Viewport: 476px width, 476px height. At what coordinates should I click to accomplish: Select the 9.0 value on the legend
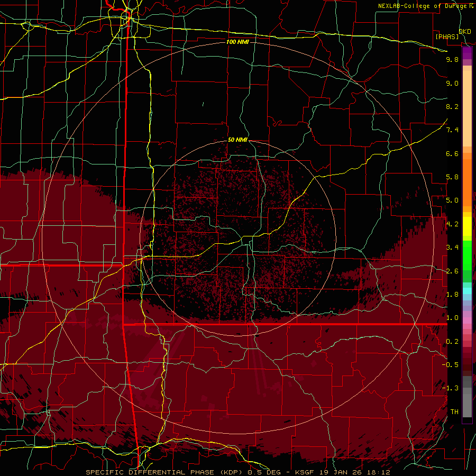pos(452,83)
